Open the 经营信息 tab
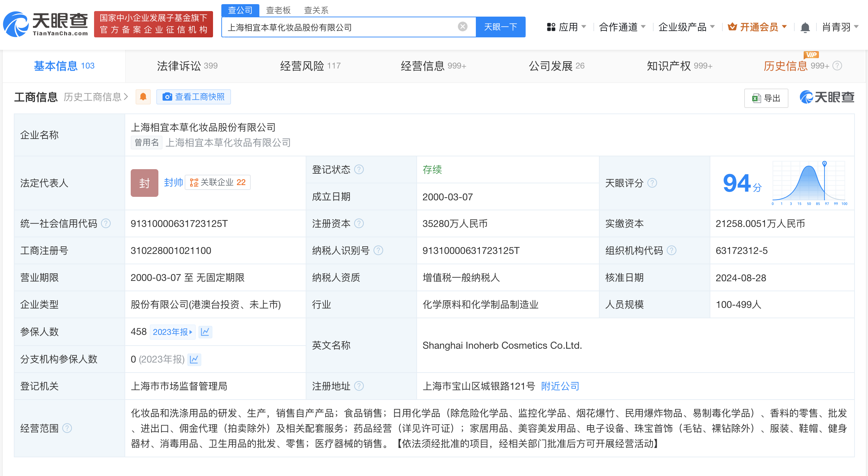868x476 pixels. [433, 66]
